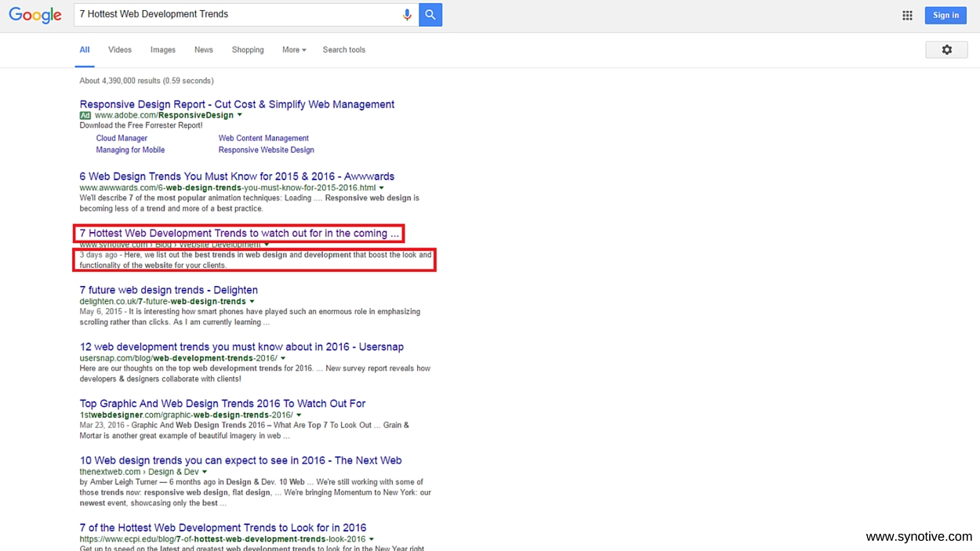Open 12 web development trends Usersnap result
Viewport: 980px width, 551px height.
pyautogui.click(x=241, y=346)
